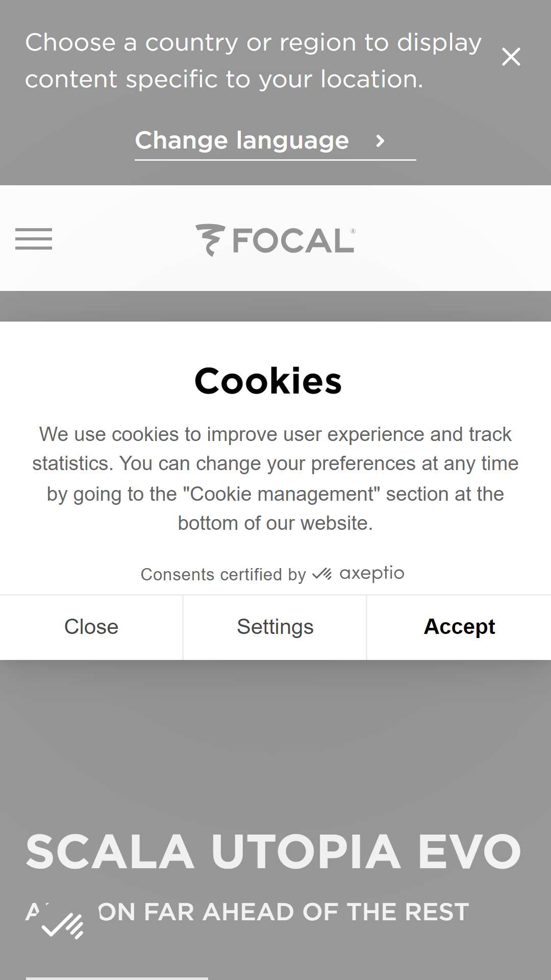The image size is (551, 980).
Task: Click the Cookies dialog title
Action: tap(268, 381)
